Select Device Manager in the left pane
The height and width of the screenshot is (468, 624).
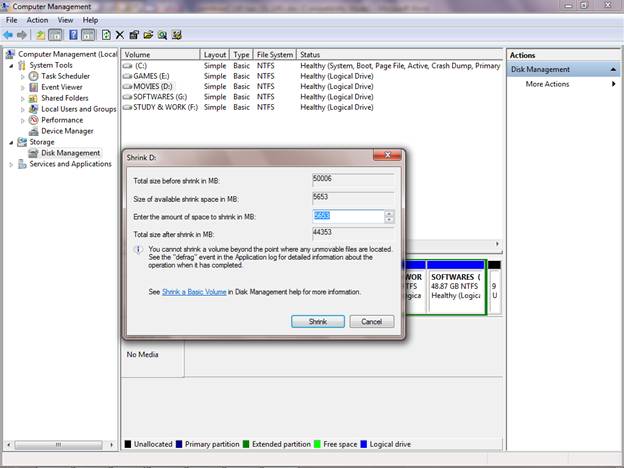click(66, 131)
